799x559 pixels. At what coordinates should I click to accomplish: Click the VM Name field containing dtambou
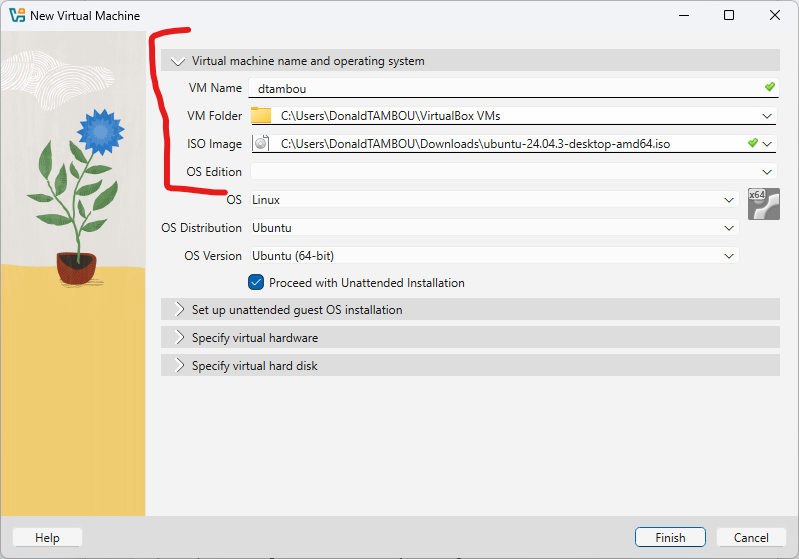513,88
